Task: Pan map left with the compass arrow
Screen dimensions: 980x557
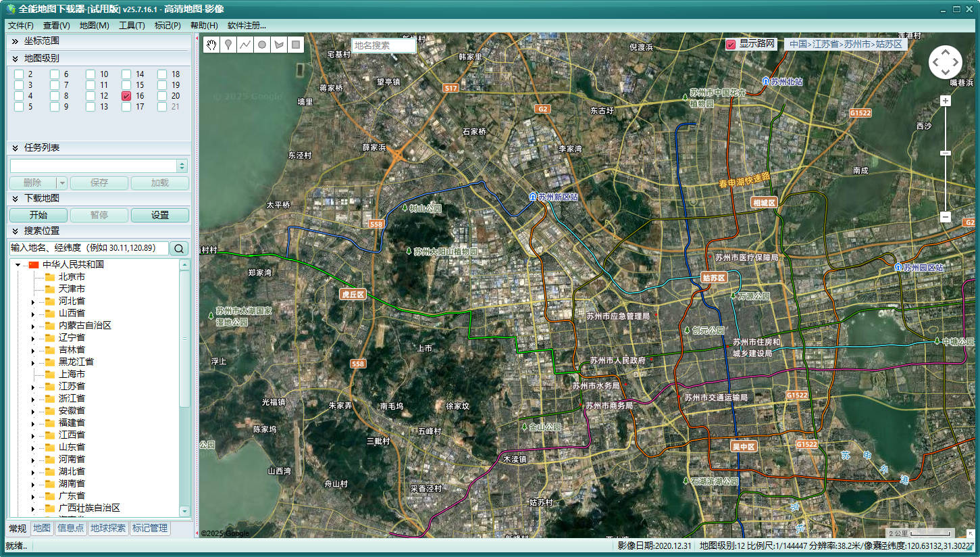Action: point(935,62)
